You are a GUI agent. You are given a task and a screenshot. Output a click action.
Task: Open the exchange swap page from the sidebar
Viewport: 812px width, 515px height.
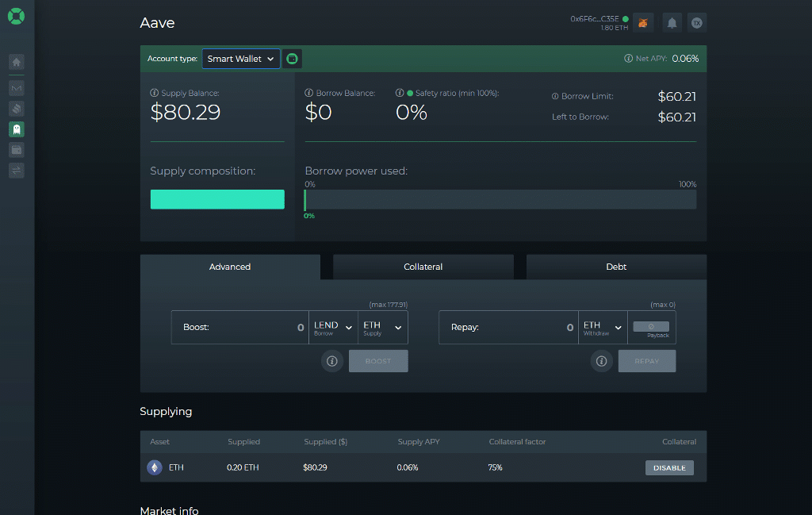pos(17,171)
